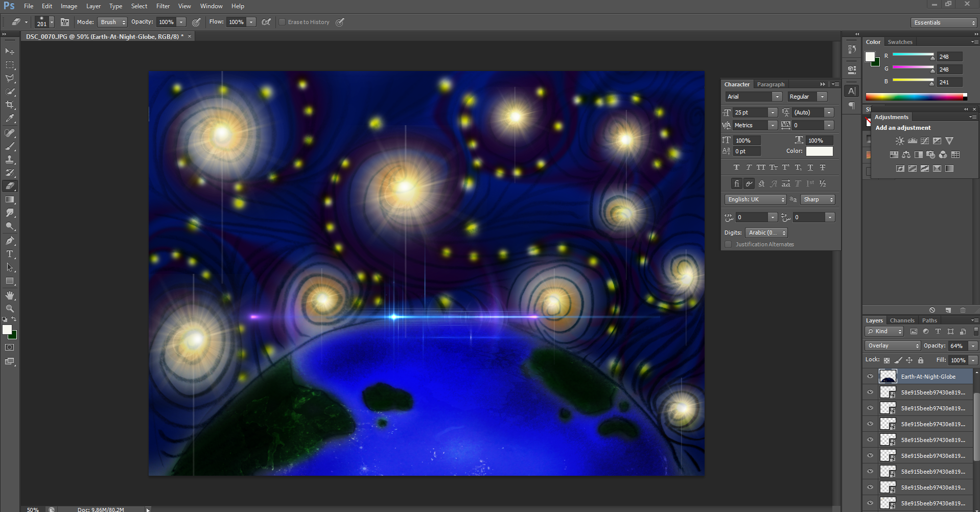Select the Move tool
This screenshot has height=512, width=980.
coord(10,52)
